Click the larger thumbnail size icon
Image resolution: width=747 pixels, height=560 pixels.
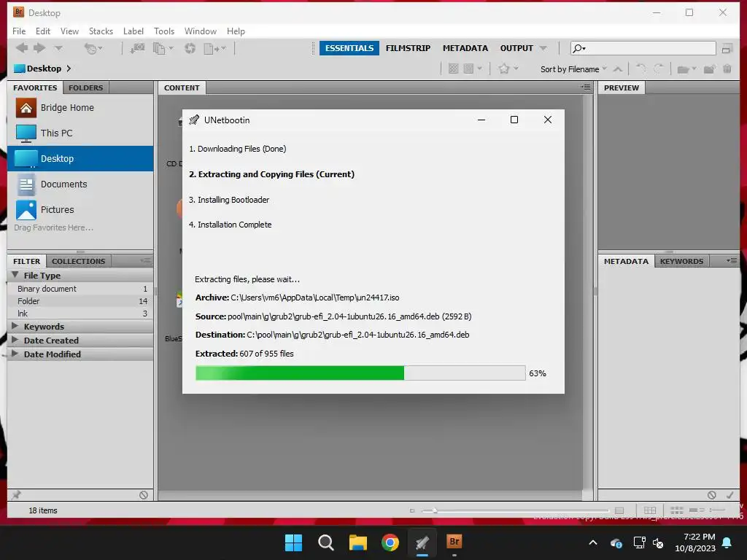coord(619,510)
